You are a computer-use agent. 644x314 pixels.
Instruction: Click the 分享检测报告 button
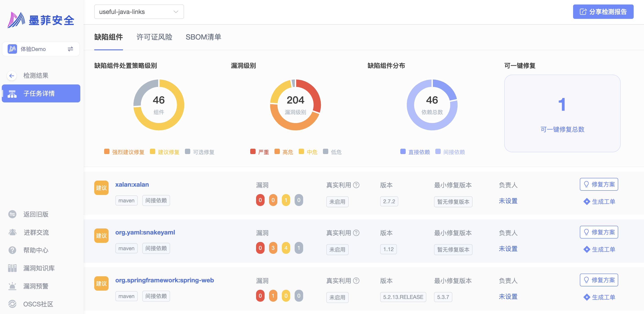coord(603,12)
